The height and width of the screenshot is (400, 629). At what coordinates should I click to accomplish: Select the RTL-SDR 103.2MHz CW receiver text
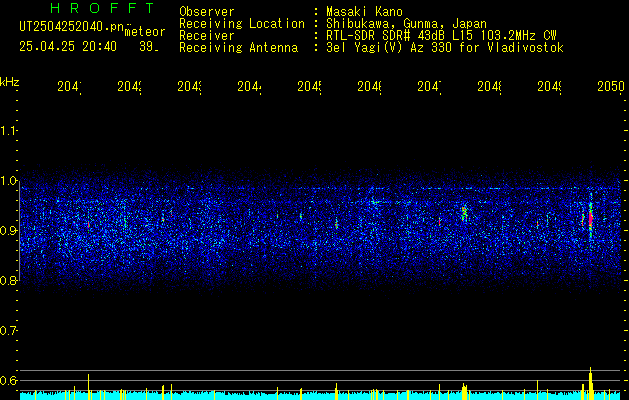tap(441, 36)
